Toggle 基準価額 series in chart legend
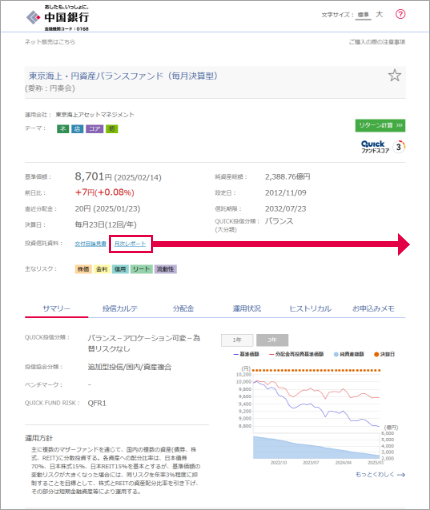Image resolution: width=430 pixels, height=510 pixels. (x=246, y=354)
